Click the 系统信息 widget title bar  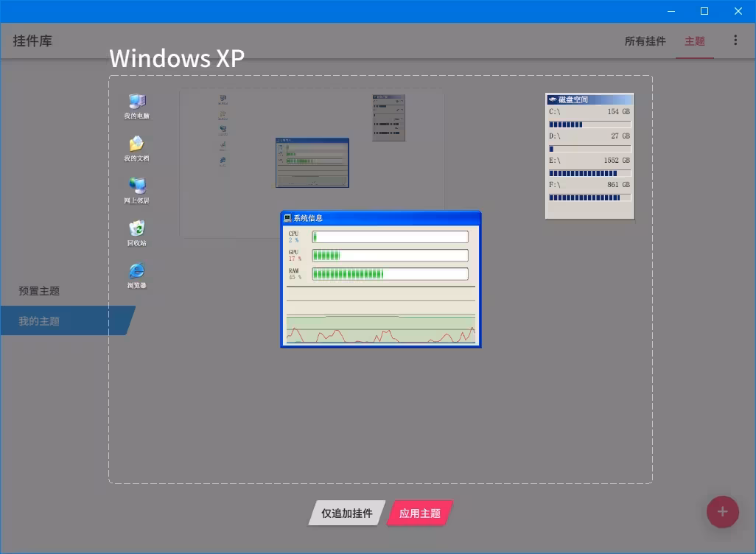click(x=381, y=218)
